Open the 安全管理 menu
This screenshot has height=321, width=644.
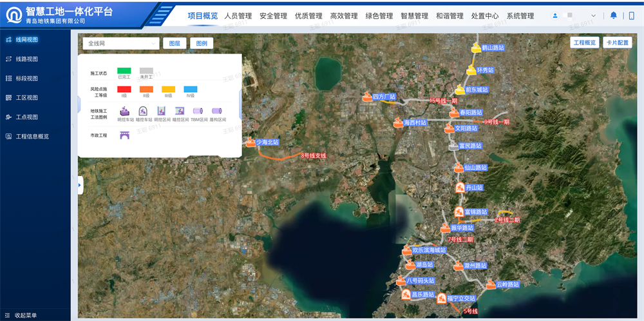(273, 15)
